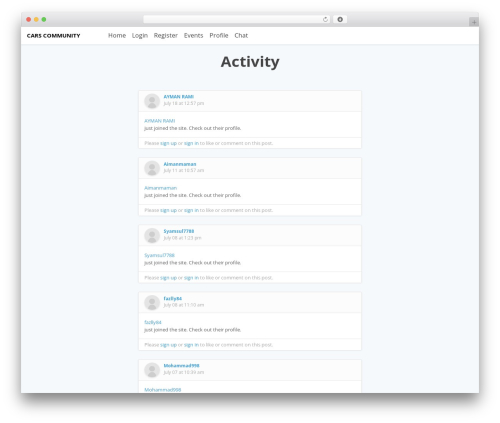Click the July 08 at 1:23 pm timestamp

click(182, 238)
